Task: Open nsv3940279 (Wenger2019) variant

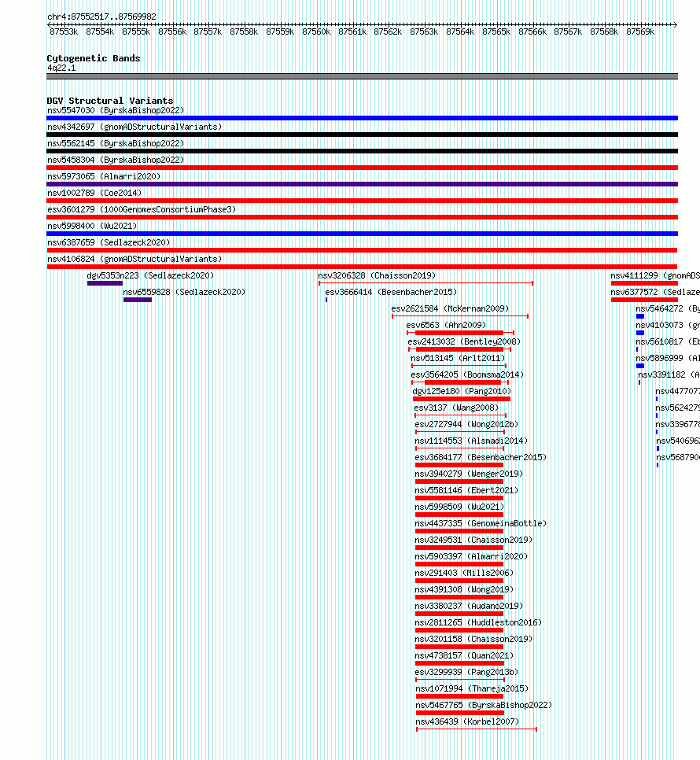Action: [x=469, y=474]
